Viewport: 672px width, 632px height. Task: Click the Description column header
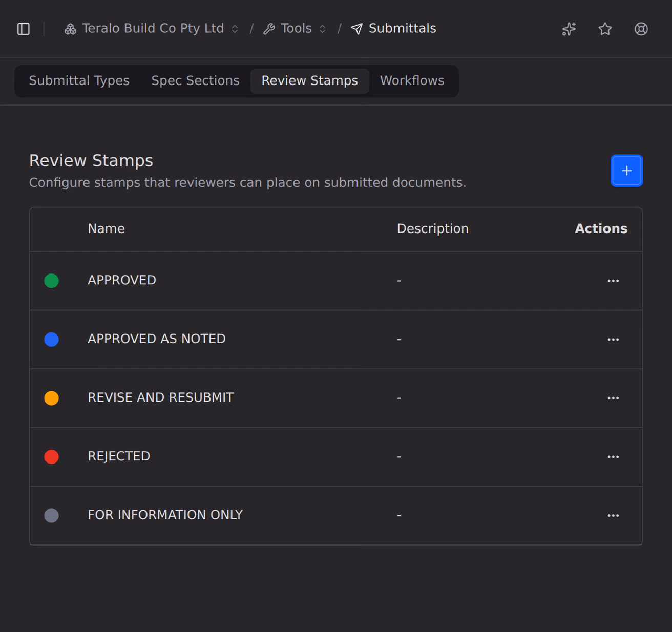(433, 228)
